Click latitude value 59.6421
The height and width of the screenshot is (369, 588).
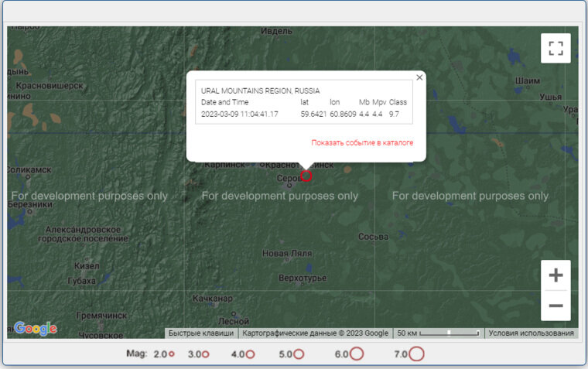coord(313,114)
